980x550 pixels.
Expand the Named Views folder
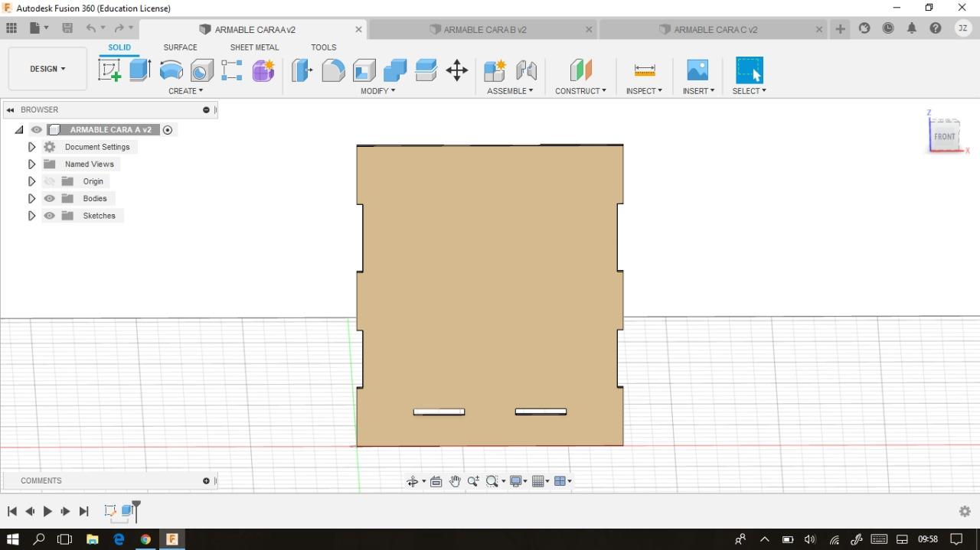31,164
